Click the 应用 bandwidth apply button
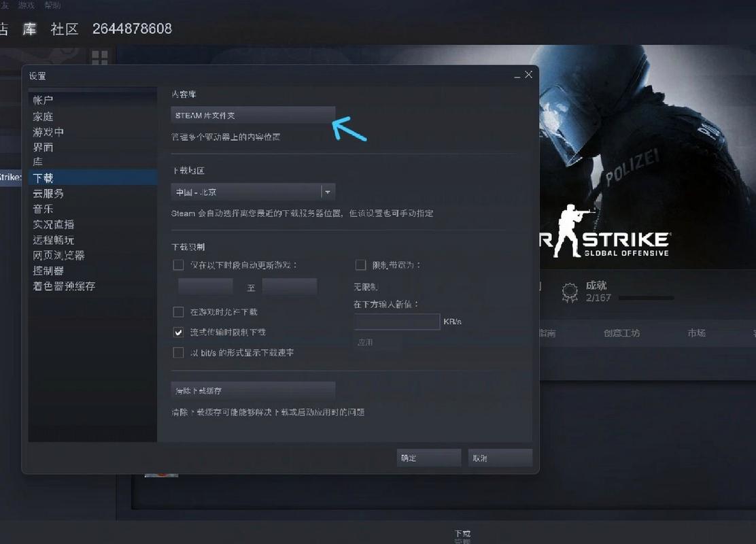 click(x=377, y=343)
